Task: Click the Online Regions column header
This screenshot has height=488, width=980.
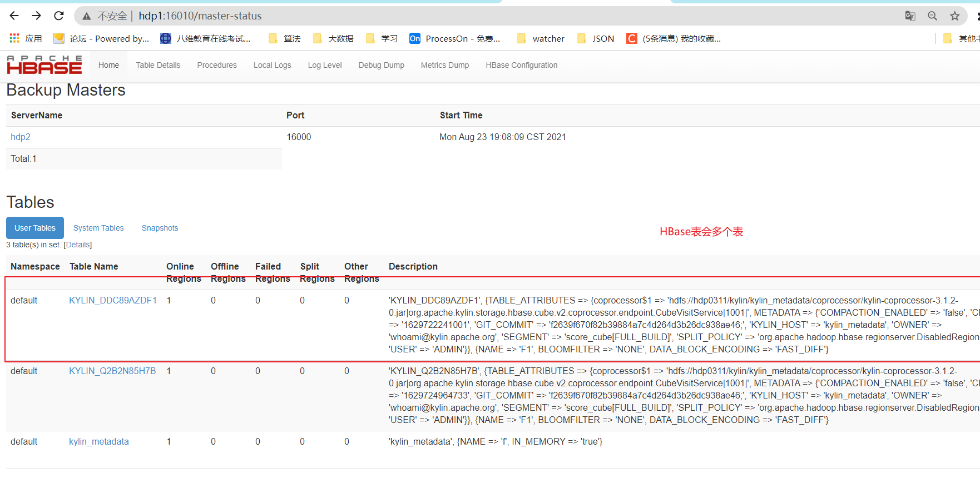Action: pos(184,272)
